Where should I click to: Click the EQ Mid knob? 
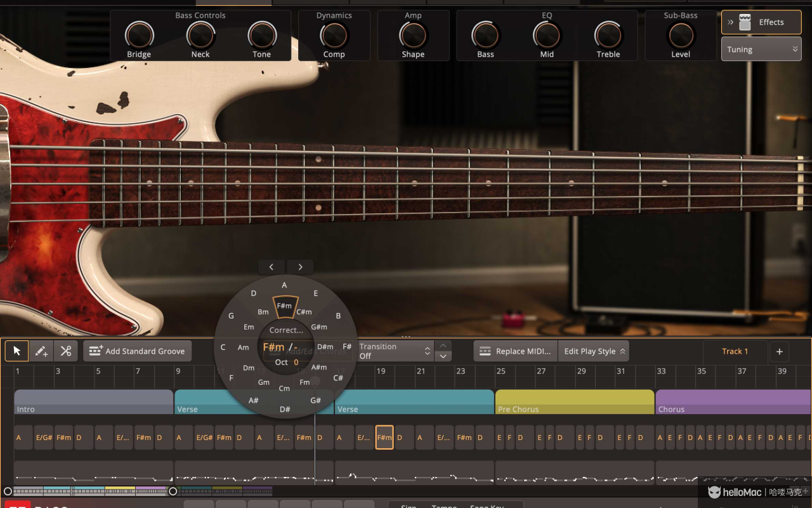[547, 35]
